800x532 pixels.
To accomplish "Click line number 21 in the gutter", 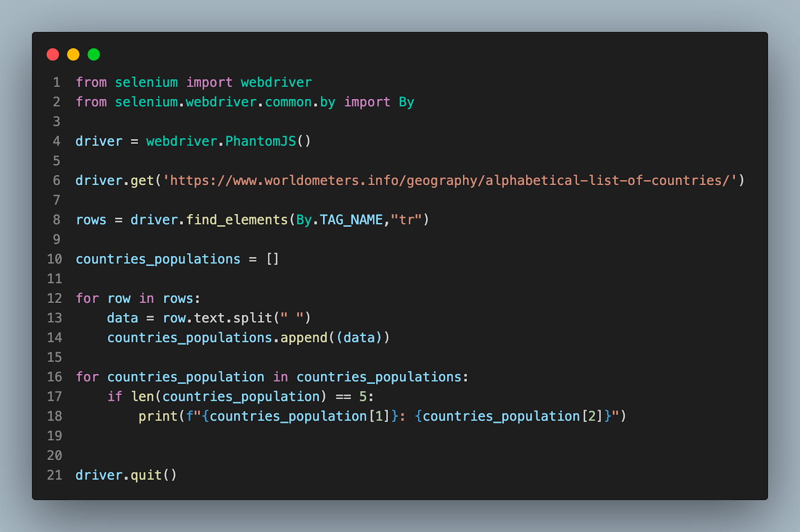I will (x=54, y=474).
